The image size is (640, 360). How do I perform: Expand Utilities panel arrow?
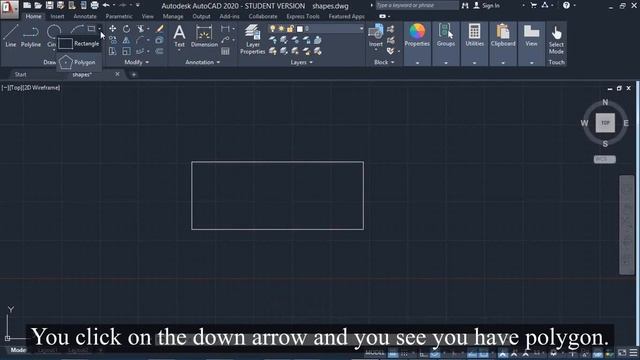click(474, 63)
